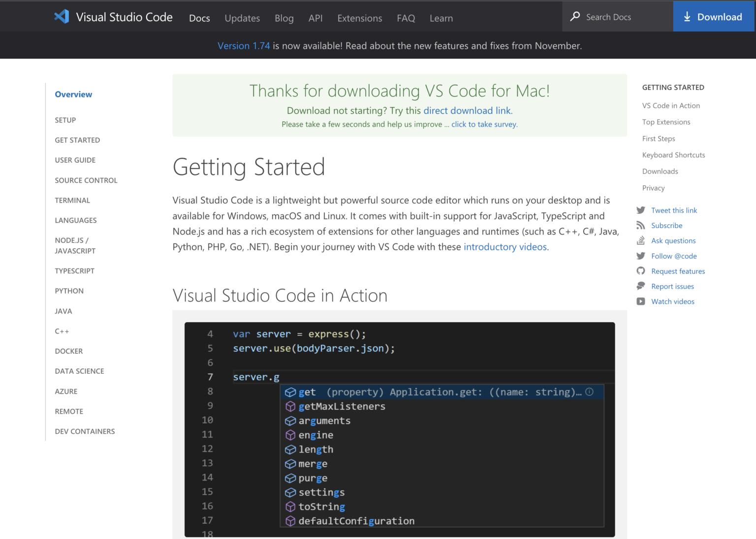Click the bird icon beside Follow @code
Viewport: 756px width, 539px height.
pyautogui.click(x=641, y=256)
